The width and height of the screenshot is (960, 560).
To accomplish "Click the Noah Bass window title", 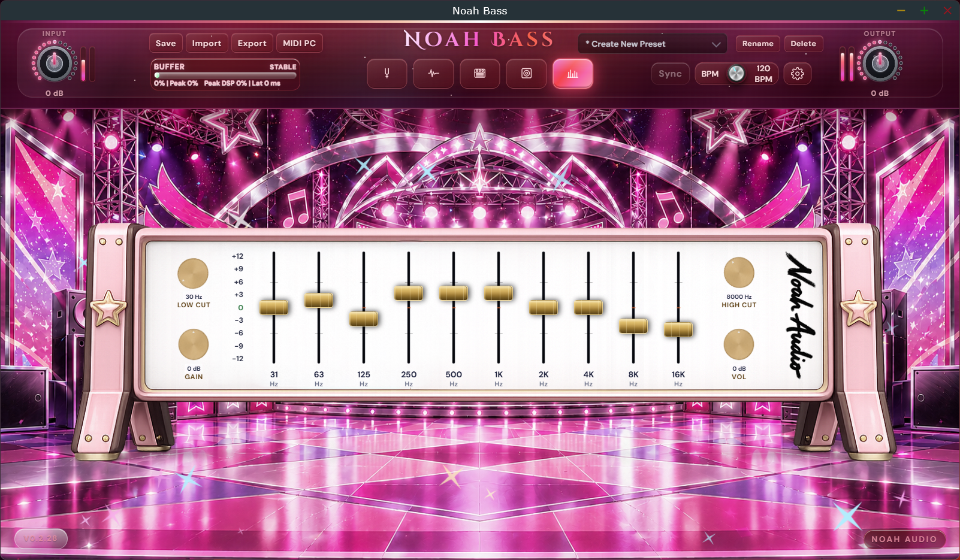I will click(x=480, y=11).
